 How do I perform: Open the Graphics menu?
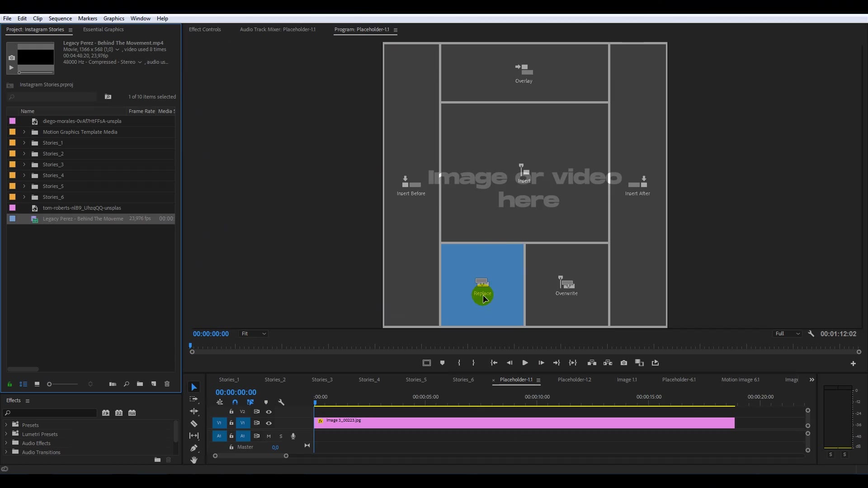[x=114, y=18]
